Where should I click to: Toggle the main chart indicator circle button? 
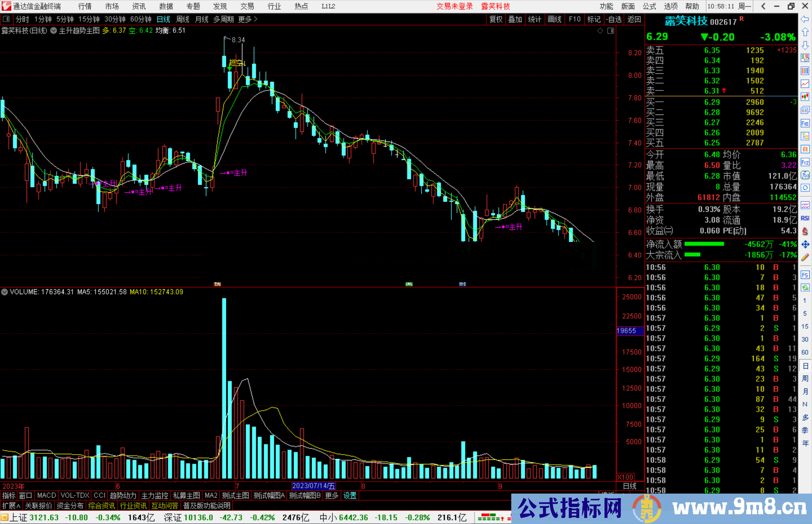[x=54, y=31]
